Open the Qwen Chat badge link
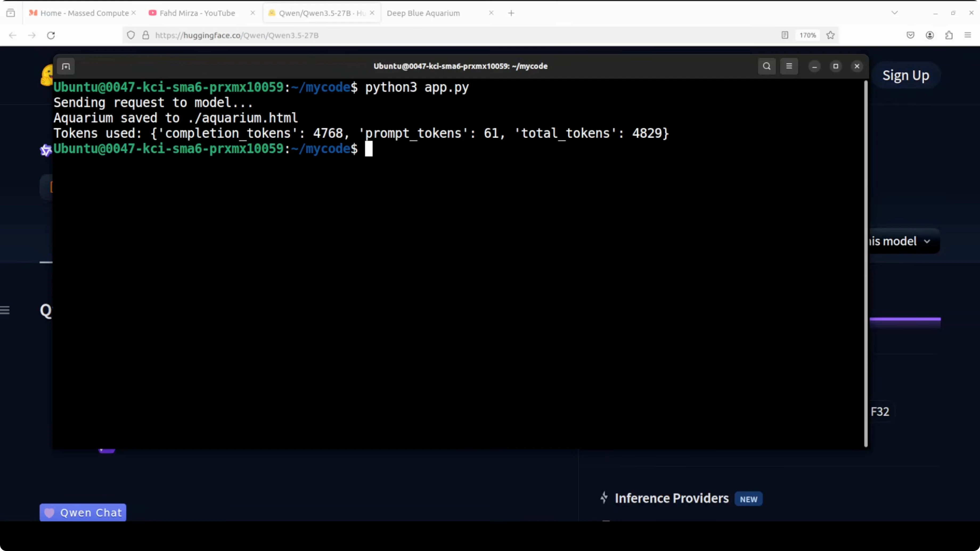The height and width of the screenshot is (551, 980). pos(83,513)
